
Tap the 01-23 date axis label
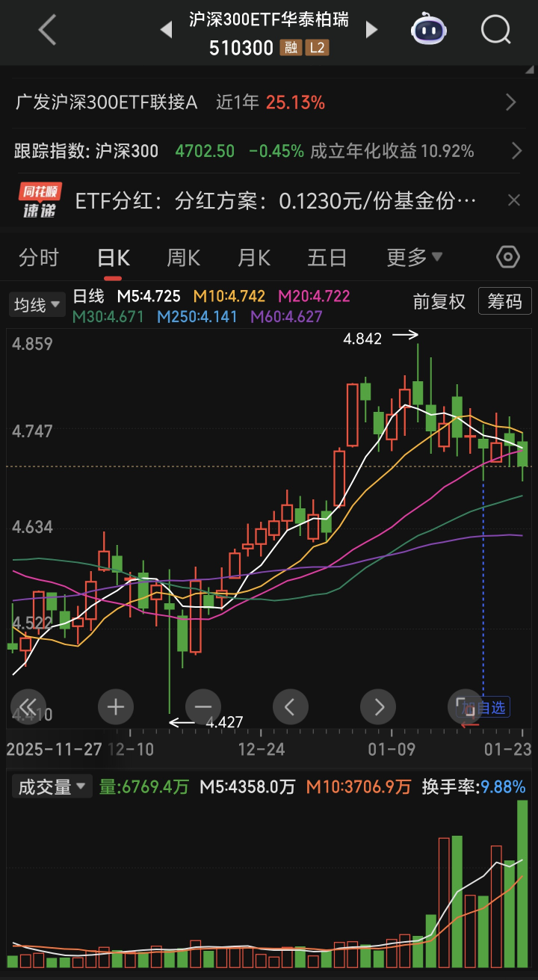tap(507, 748)
